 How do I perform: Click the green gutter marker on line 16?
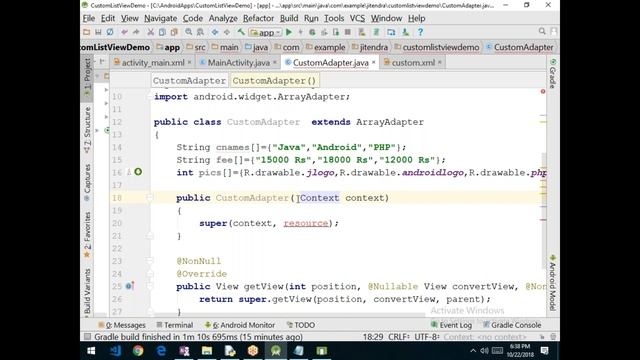138,172
